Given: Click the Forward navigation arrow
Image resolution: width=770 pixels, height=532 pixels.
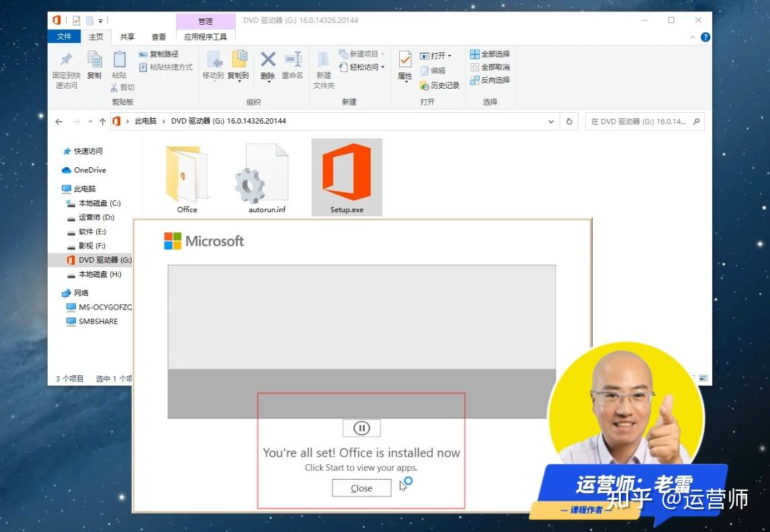Looking at the screenshot, I should point(76,122).
